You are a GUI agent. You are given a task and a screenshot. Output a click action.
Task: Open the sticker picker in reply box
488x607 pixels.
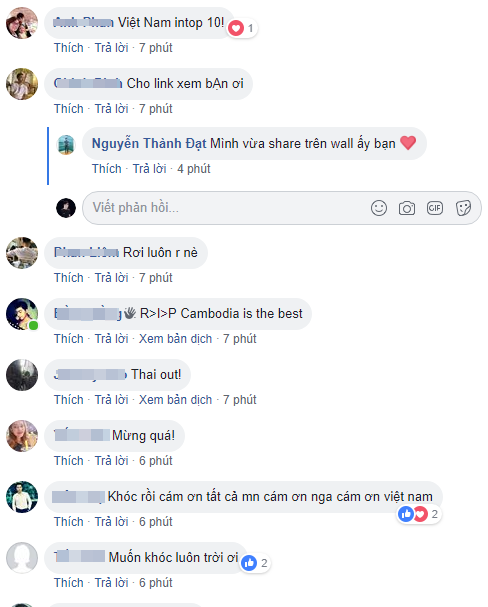coord(463,208)
